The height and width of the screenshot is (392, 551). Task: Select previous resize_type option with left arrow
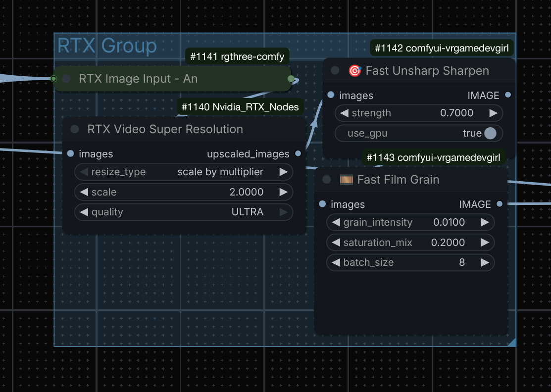[84, 172]
